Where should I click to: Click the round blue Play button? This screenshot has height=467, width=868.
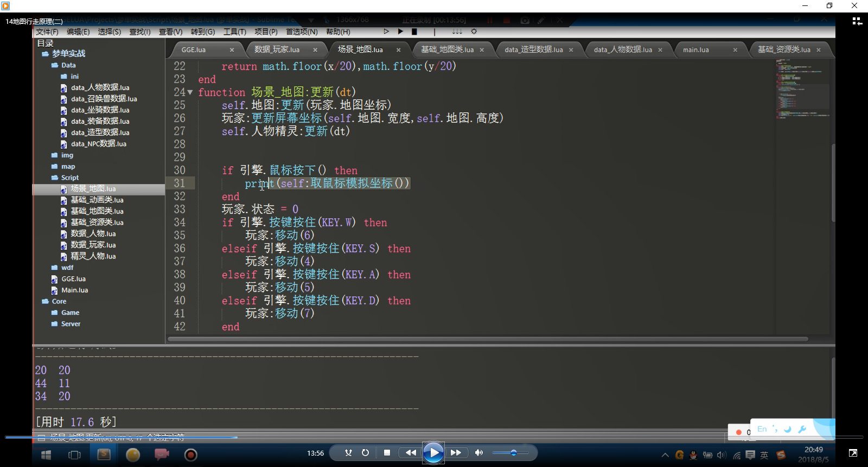(433, 453)
